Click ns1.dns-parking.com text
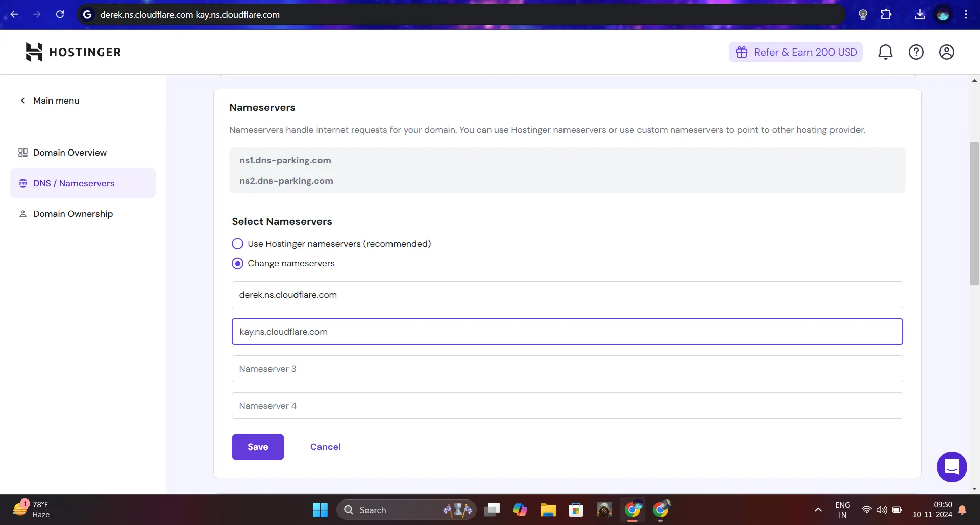 point(285,160)
